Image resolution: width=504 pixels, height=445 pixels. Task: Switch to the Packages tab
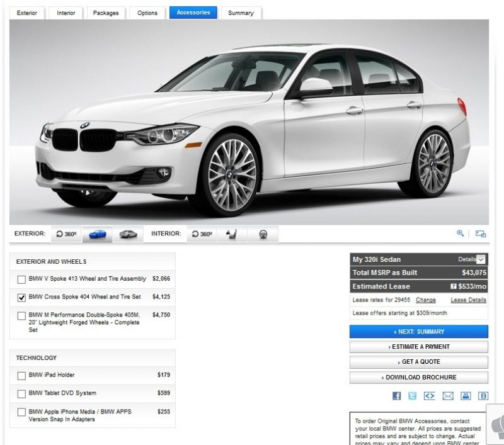(x=106, y=13)
